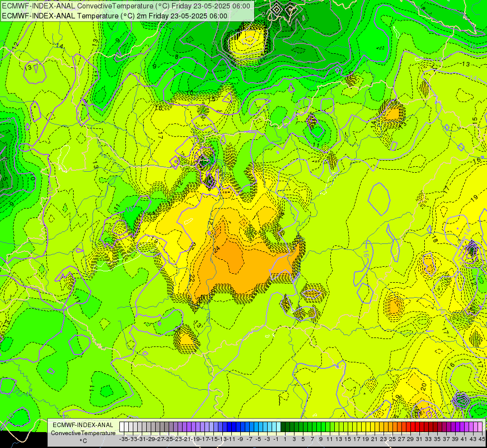Click the '°C' unit label in legend
This screenshot has height=448, width=487.
tap(83, 441)
